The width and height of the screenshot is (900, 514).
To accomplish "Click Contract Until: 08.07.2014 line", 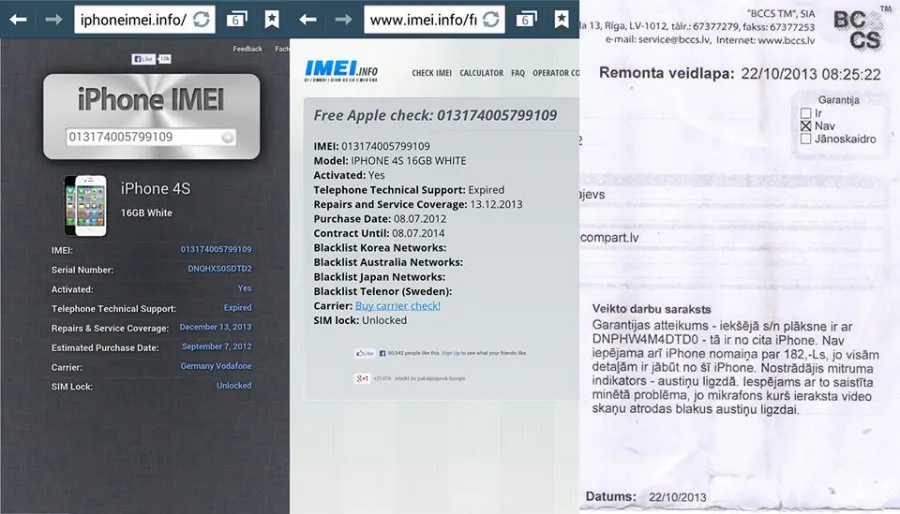I will [379, 233].
